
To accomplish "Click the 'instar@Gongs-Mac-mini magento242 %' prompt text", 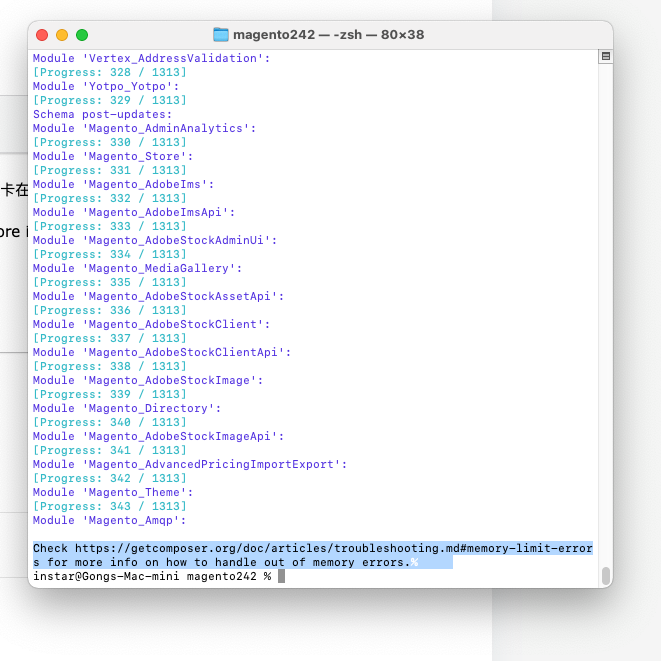I will click(x=152, y=576).
